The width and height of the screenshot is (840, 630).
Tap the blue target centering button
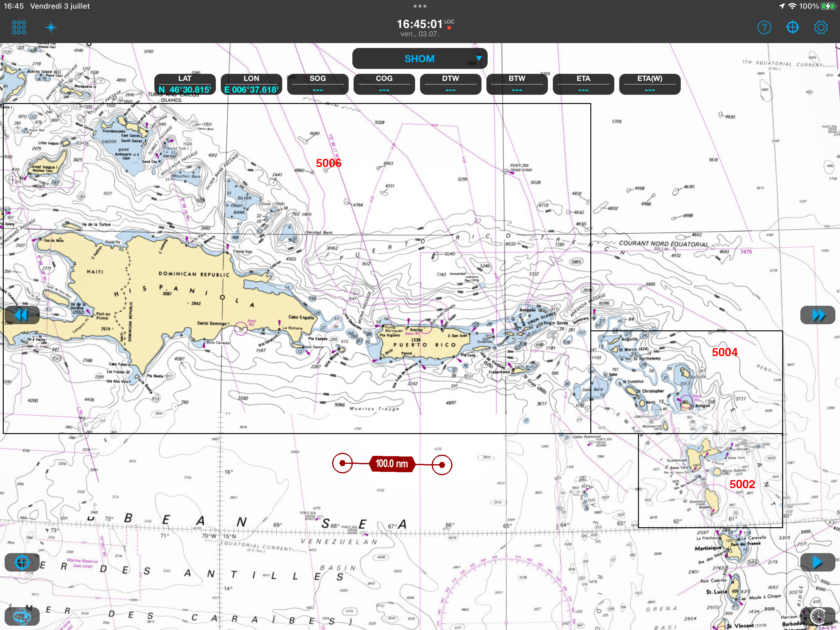22,562
